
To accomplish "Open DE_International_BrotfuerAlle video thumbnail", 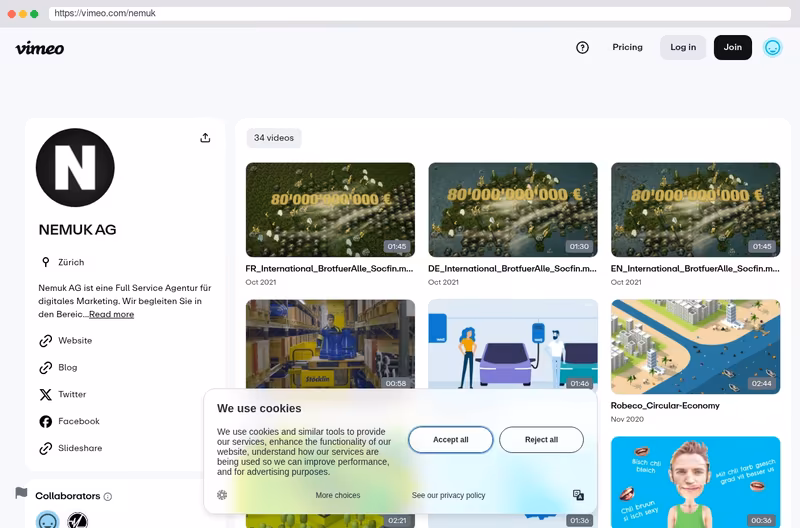I will coord(513,210).
